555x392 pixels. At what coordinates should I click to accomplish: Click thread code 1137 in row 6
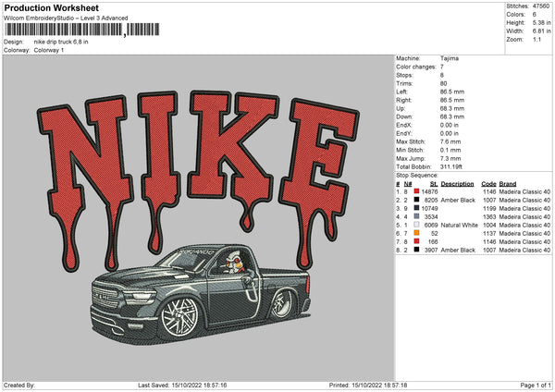[489, 234]
